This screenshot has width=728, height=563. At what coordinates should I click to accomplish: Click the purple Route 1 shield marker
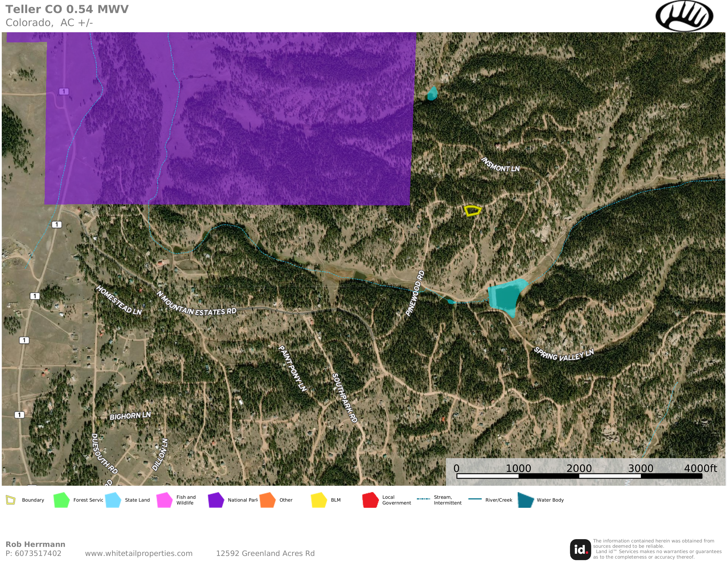click(x=64, y=91)
